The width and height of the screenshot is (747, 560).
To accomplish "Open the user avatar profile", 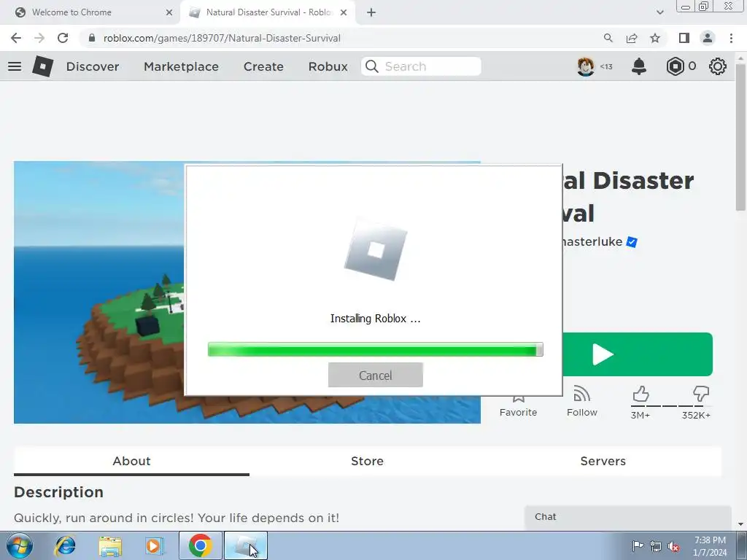I will [x=586, y=66].
